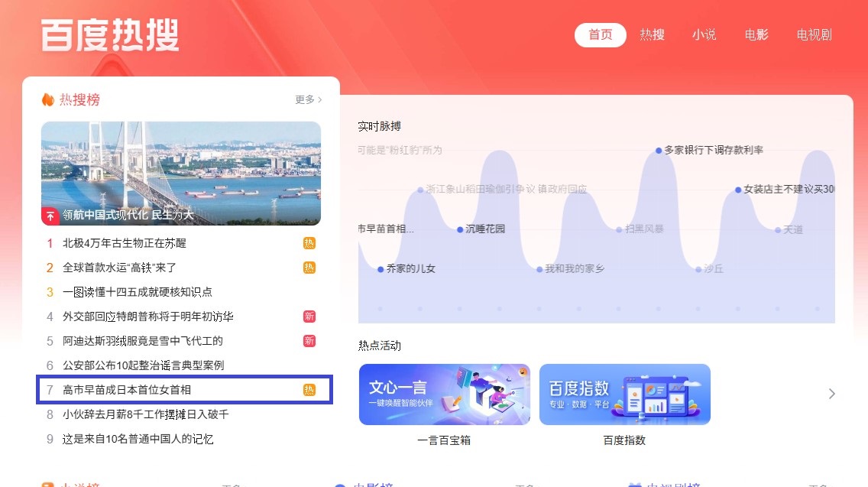Show next 热点活动 cards with right arrow
868x487 pixels.
point(831,394)
